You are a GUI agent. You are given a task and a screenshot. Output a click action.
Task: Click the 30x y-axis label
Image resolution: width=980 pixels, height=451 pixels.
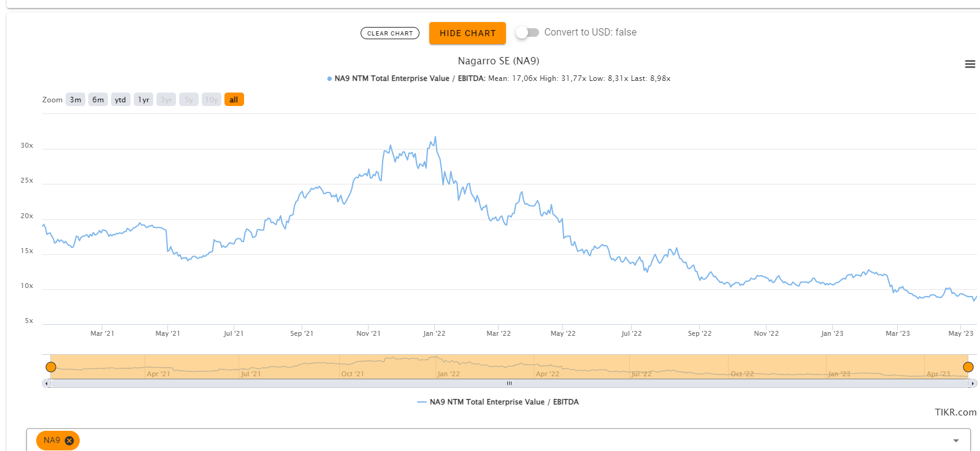coord(27,146)
